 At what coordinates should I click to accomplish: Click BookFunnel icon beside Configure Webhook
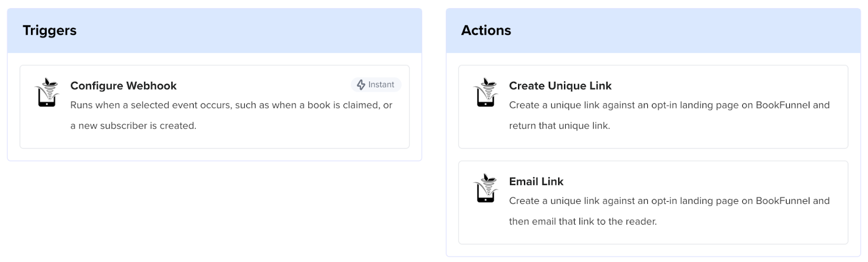point(47,92)
